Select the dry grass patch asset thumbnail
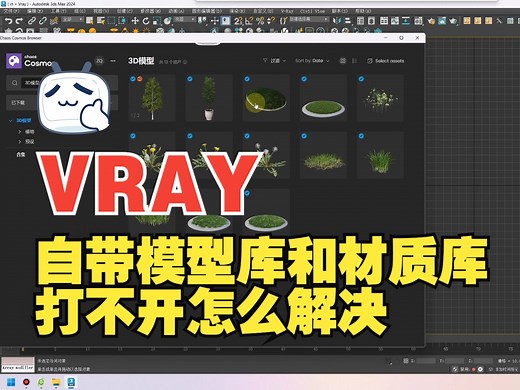Viewport: 520px width, 390px height. point(323,155)
